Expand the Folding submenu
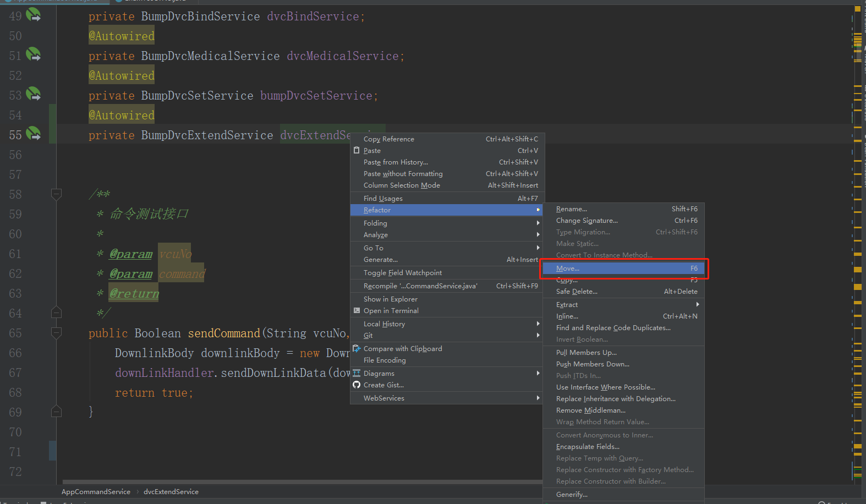This screenshot has height=504, width=866. [375, 223]
